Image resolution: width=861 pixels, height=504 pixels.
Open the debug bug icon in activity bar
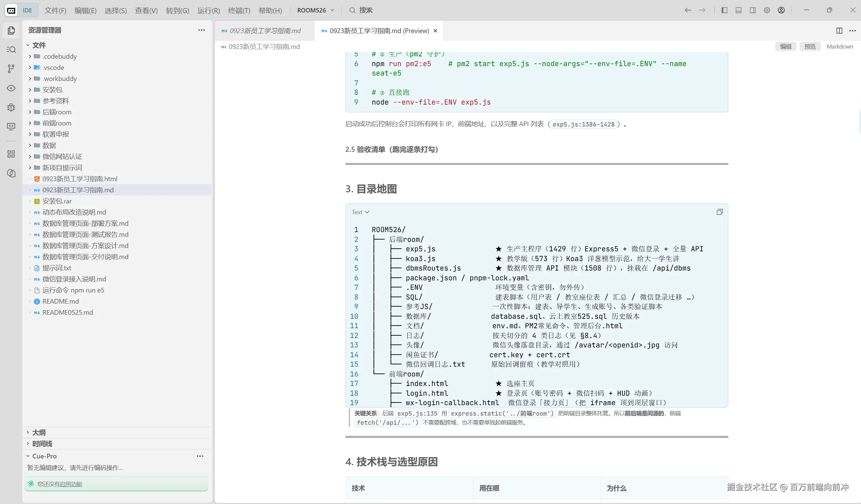11,107
